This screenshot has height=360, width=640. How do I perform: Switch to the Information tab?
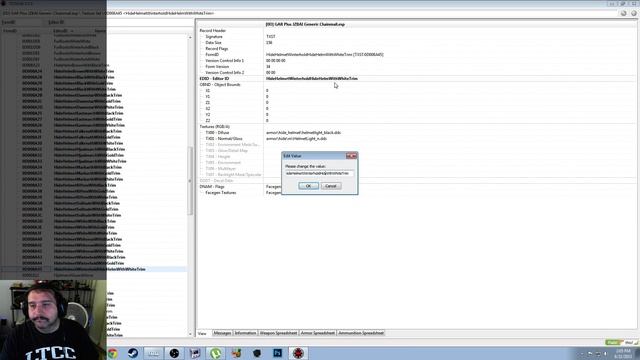pyautogui.click(x=245, y=333)
